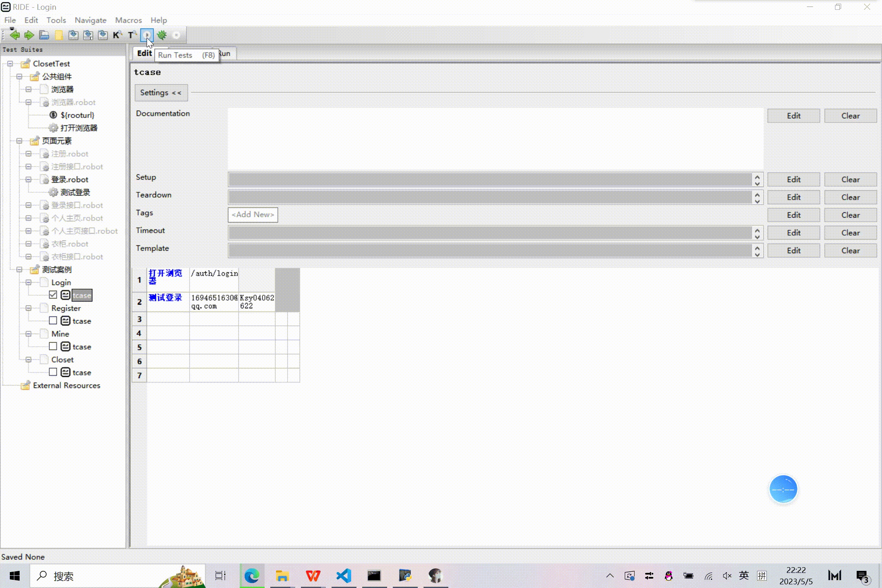Click Clear button for Template
The height and width of the screenshot is (588, 882).
tap(850, 251)
